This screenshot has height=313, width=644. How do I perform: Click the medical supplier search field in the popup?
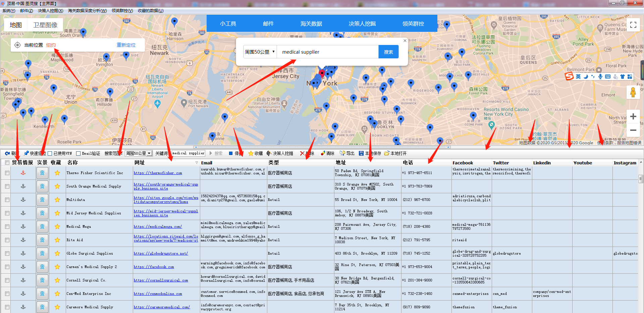click(328, 52)
